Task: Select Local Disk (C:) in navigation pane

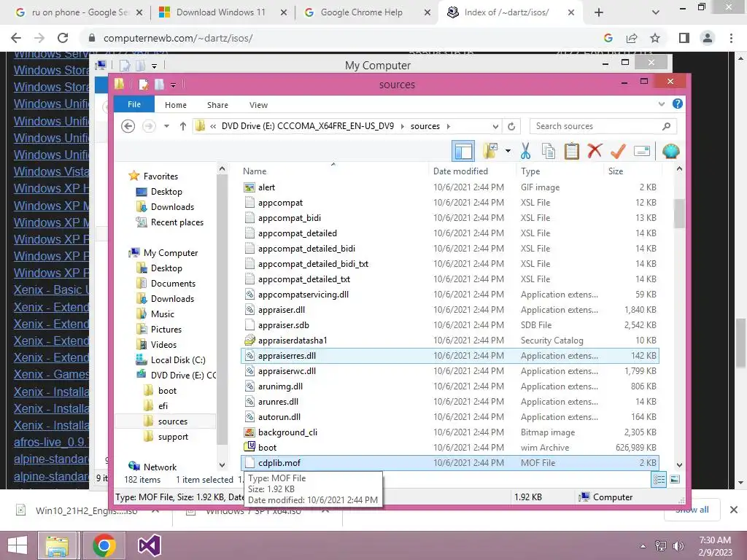Action: (x=178, y=360)
